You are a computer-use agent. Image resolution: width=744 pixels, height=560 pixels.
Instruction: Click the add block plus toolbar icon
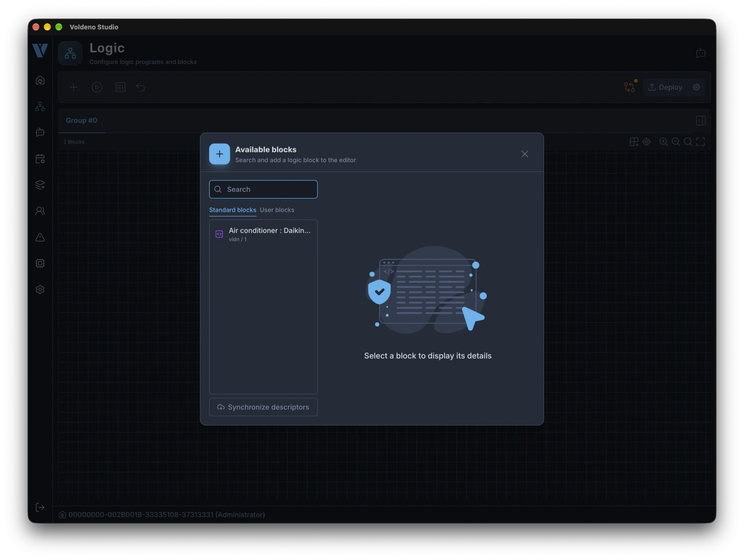[x=73, y=87]
